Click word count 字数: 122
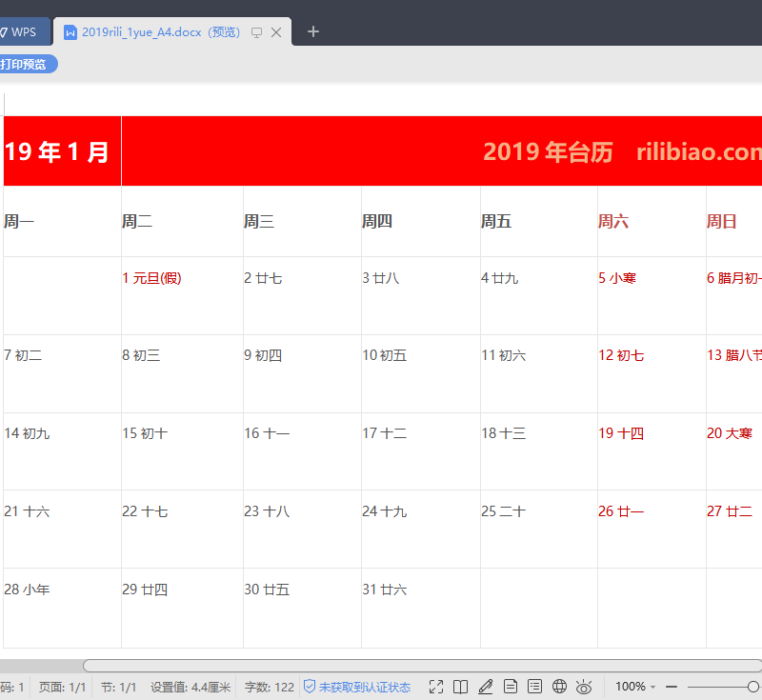Image resolution: width=762 pixels, height=700 pixels. 270,687
